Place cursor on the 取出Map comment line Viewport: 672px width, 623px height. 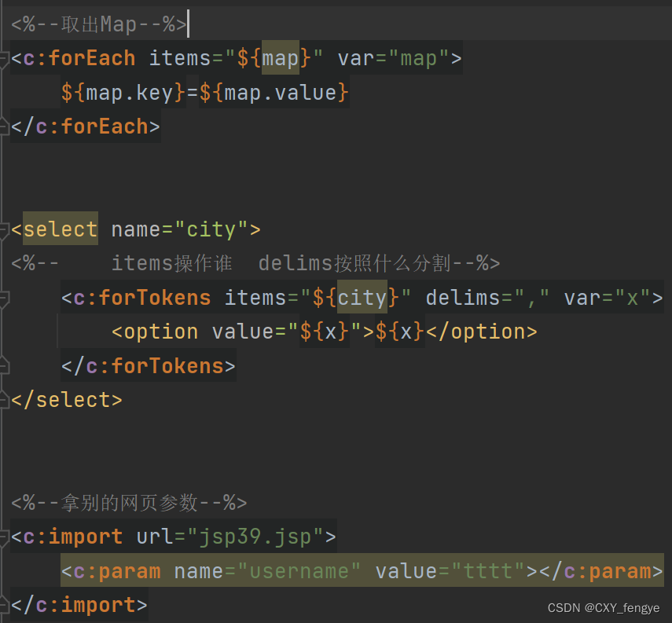pyautogui.click(x=94, y=24)
